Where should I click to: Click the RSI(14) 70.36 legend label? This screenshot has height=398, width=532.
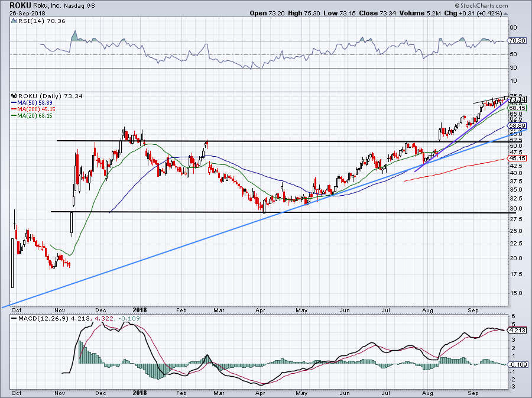pyautogui.click(x=41, y=21)
